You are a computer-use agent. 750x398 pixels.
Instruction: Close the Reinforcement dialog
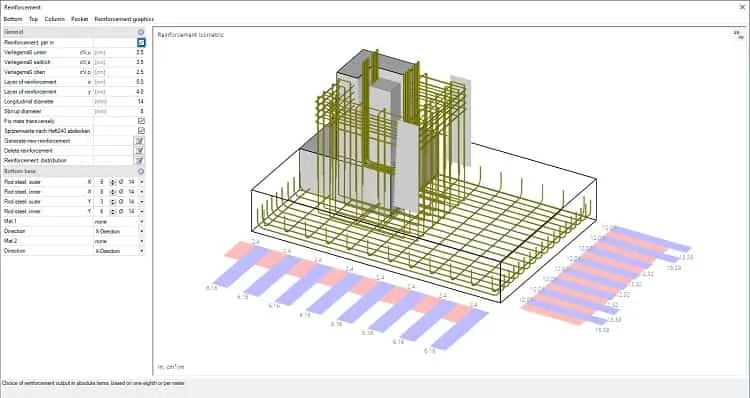coord(742,7)
